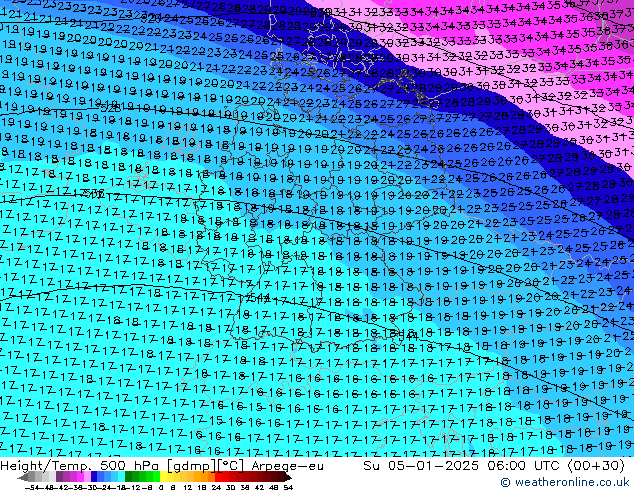
Task: Click the 'Su 05-01-2025 06:00 UTC' date text
Action: (x=463, y=466)
